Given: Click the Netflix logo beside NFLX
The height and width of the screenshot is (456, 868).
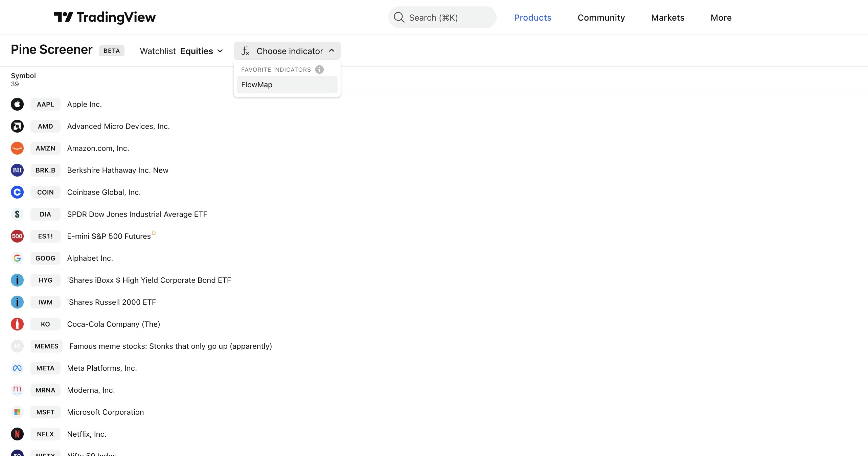Looking at the screenshot, I should tap(17, 434).
